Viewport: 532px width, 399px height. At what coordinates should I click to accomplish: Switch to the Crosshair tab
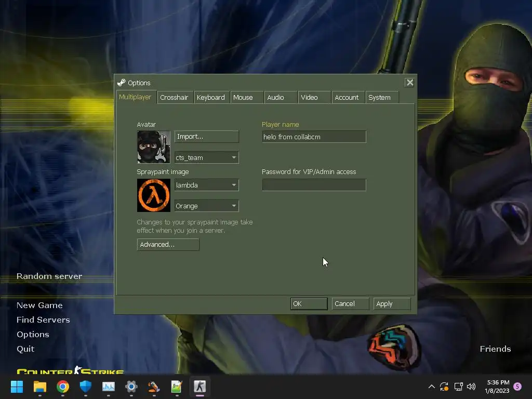tap(174, 97)
